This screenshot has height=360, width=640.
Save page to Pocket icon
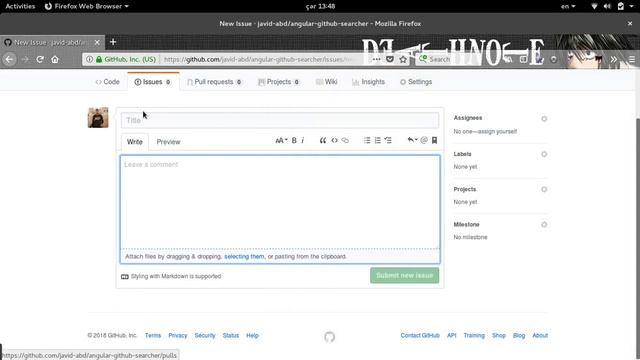click(390, 60)
